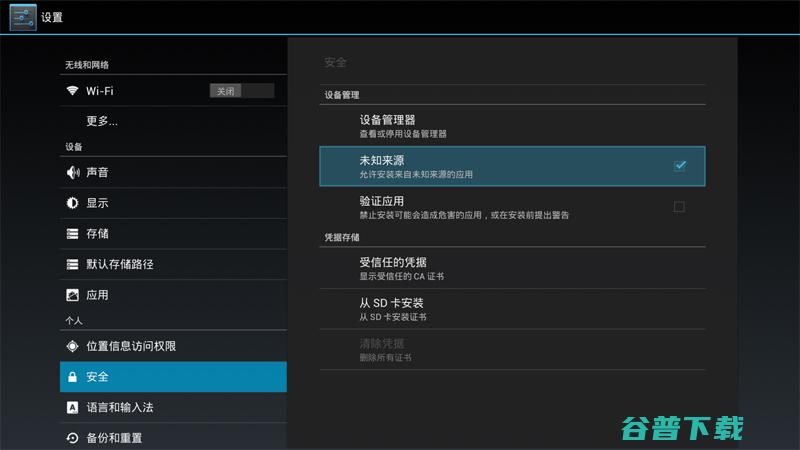Click the 设置 title text
The width and height of the screenshot is (800, 450).
[52, 17]
